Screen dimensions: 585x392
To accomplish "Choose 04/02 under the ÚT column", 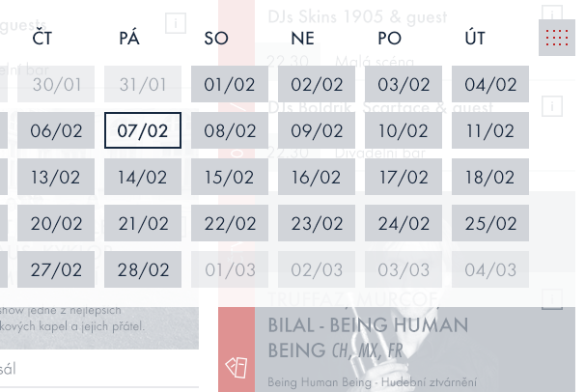I will (489, 84).
